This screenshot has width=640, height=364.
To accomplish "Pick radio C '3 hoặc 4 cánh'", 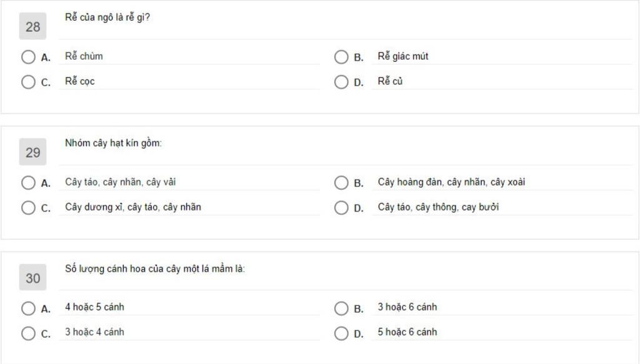I will pyautogui.click(x=28, y=333).
